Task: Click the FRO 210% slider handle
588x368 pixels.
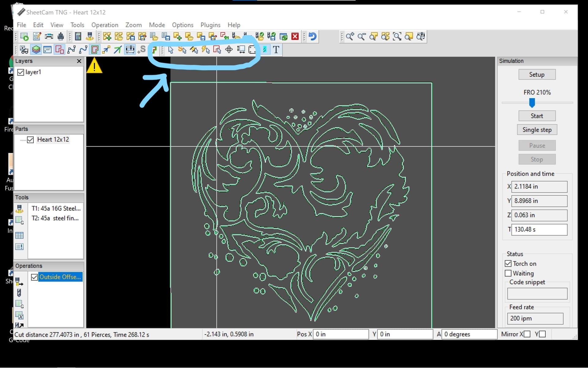Action: (532, 103)
